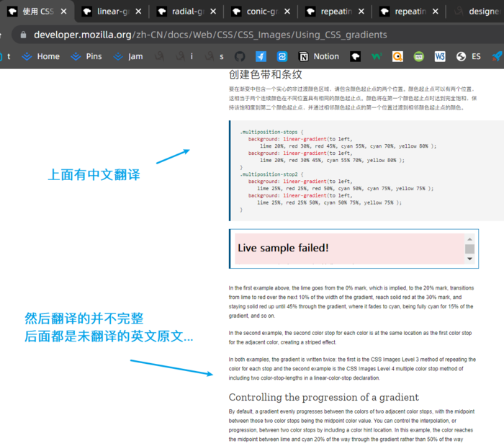Close the linear-gr tab

pyautogui.click(x=138, y=12)
